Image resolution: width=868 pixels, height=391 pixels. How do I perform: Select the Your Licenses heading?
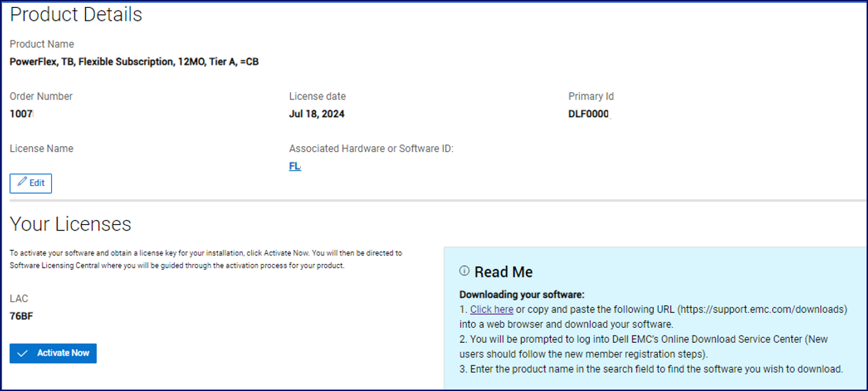pos(70,224)
